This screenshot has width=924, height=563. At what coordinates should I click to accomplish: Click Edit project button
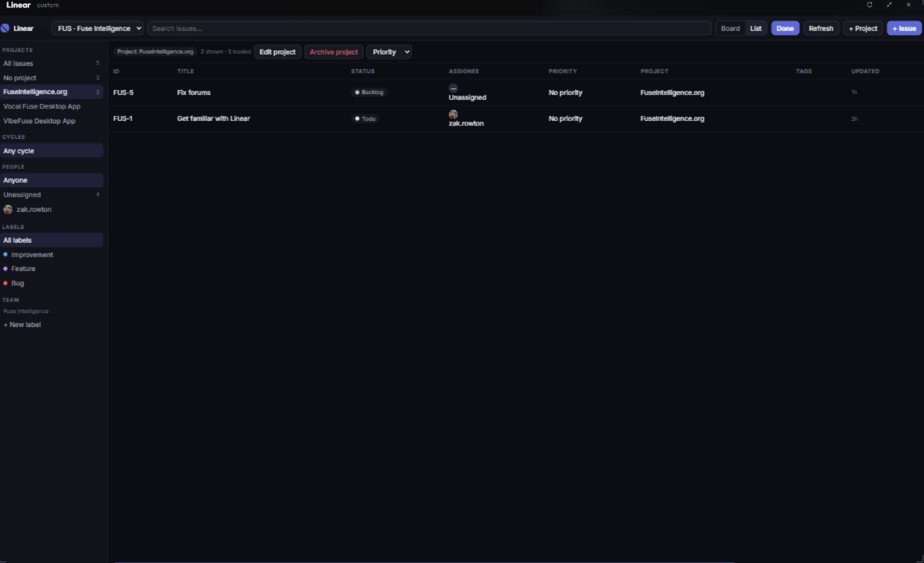(x=277, y=52)
